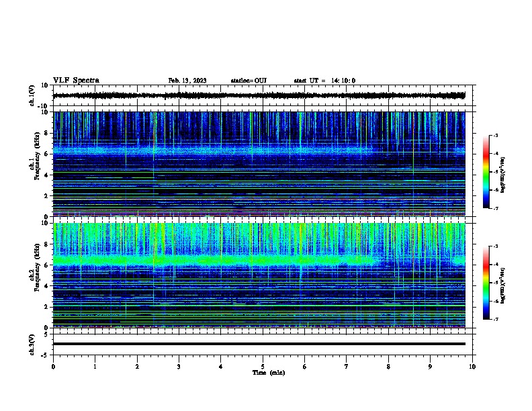This screenshot has height=411, width=532.
Task: Click the 'ch.3(V)' axis label
Action: [x=32, y=345]
